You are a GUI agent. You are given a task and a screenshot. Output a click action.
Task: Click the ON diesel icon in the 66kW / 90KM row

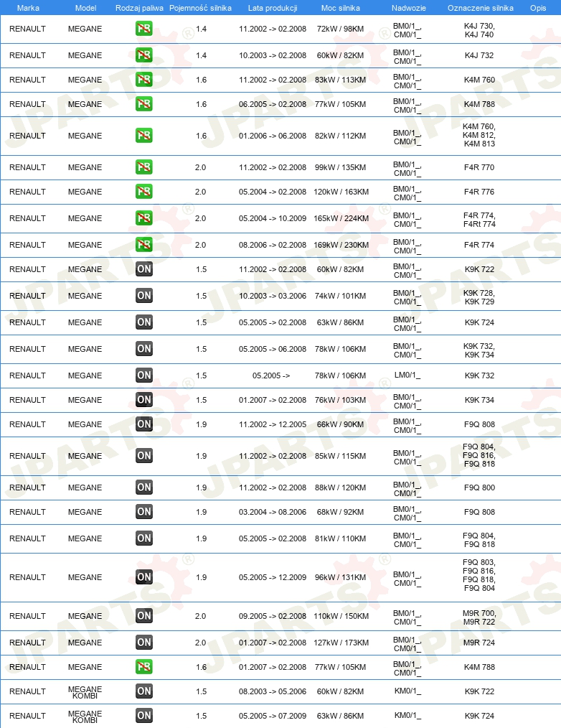coord(144,424)
